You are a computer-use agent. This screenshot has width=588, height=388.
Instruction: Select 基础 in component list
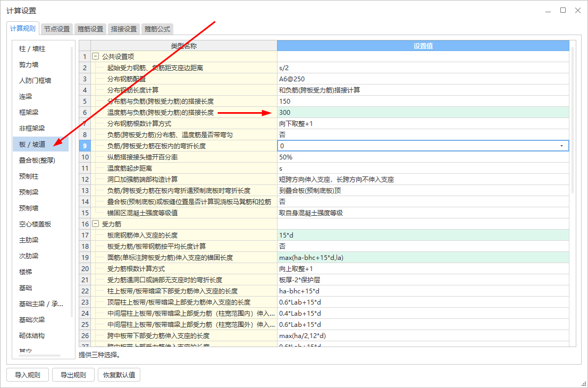(x=41, y=288)
